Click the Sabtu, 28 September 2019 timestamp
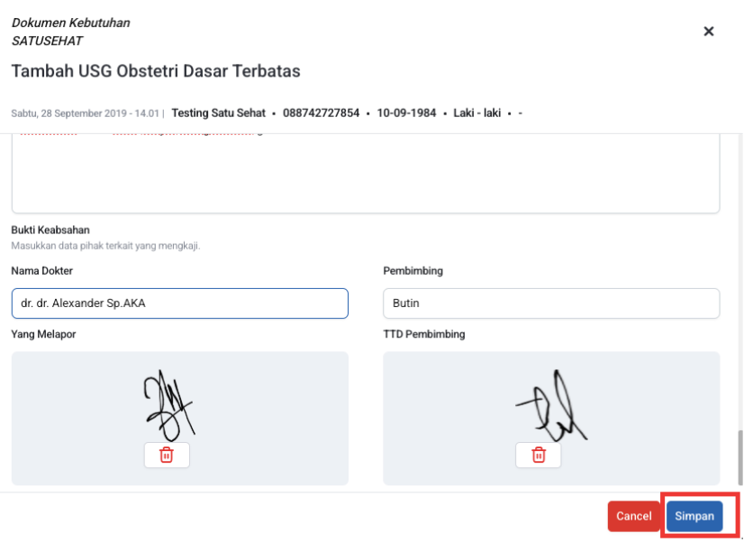This screenshot has width=753, height=560. pyautogui.click(x=85, y=113)
